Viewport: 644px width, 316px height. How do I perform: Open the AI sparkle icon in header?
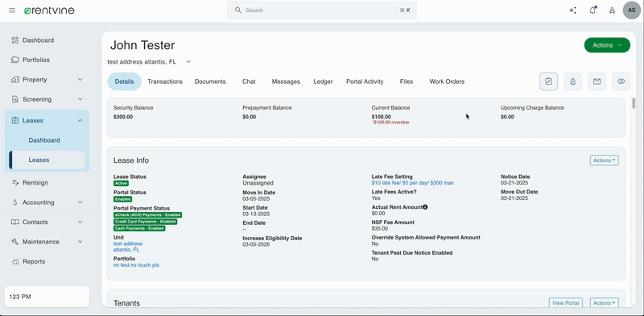pyautogui.click(x=572, y=10)
